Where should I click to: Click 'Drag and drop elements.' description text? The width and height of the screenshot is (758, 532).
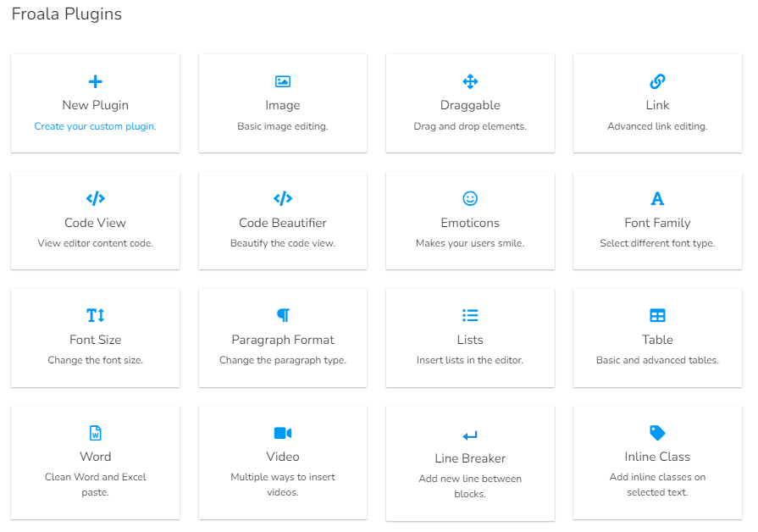coord(470,126)
